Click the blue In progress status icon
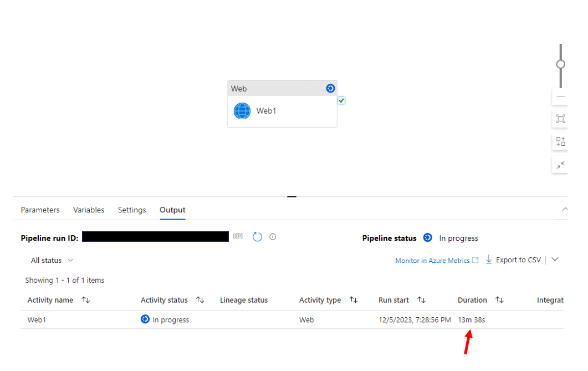588x371 pixels. pyautogui.click(x=145, y=319)
